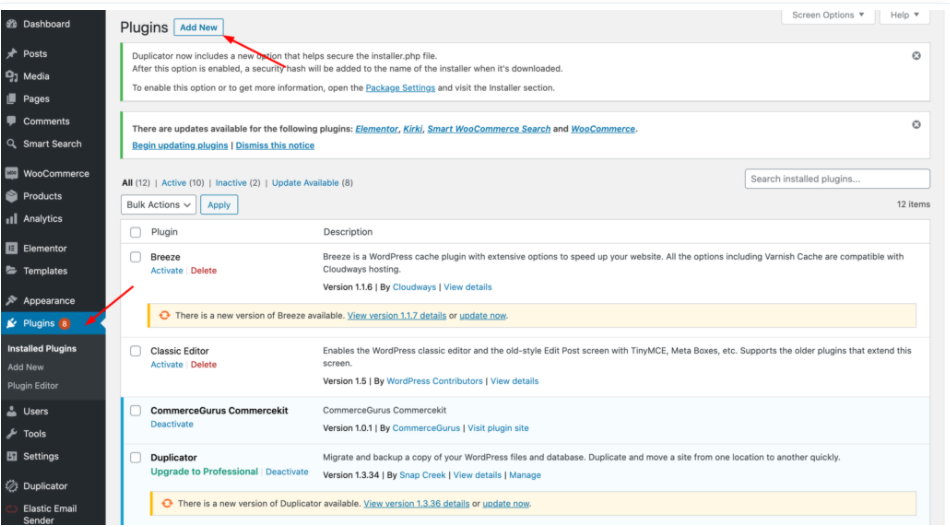Click the Plugins update count badge

click(x=64, y=323)
